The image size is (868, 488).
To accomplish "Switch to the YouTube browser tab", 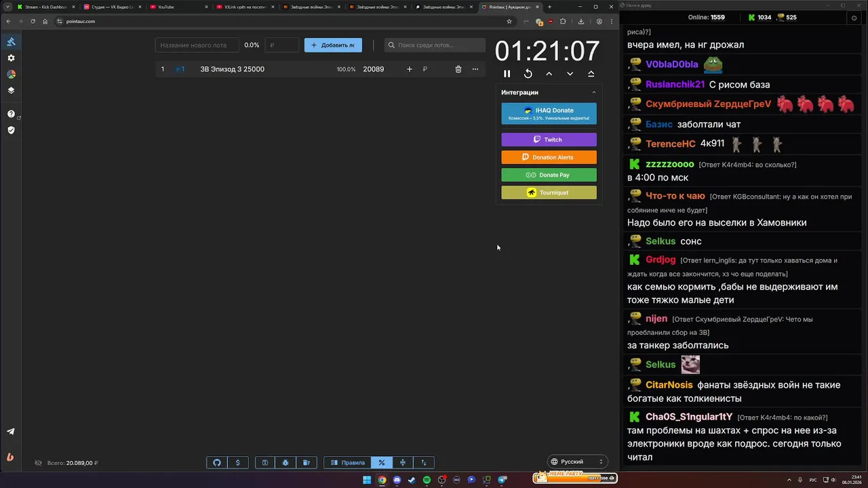I will [178, 7].
